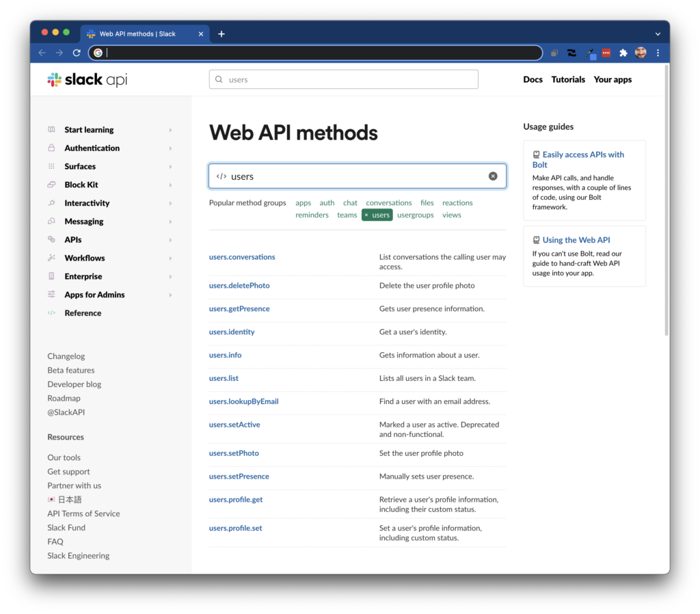Expand the Apps for Admins section
The height and width of the screenshot is (614, 700).
tap(170, 295)
